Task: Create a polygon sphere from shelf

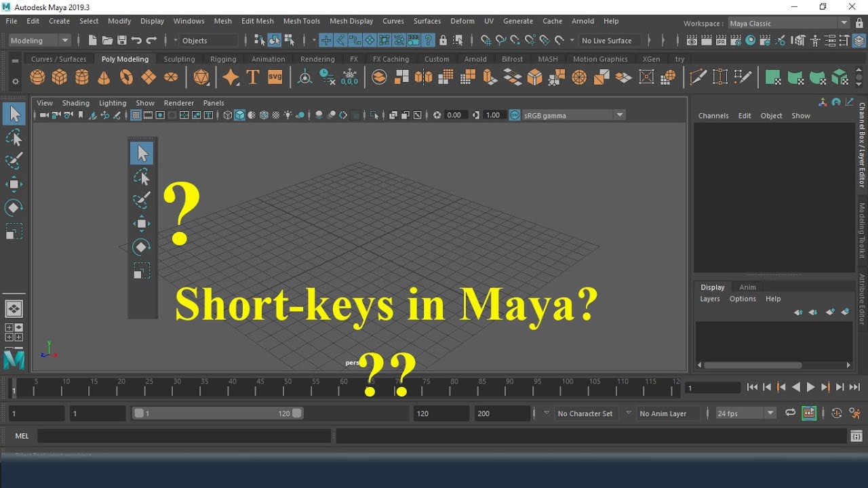Action: (37, 77)
